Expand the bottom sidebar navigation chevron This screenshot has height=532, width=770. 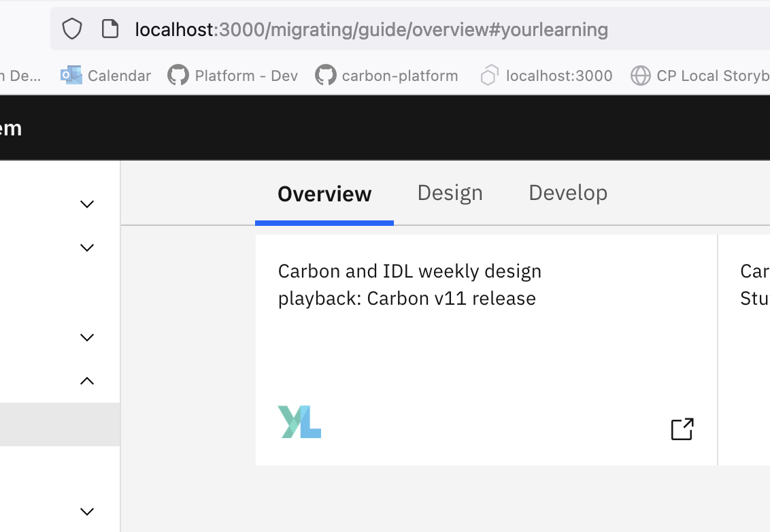pyautogui.click(x=86, y=511)
